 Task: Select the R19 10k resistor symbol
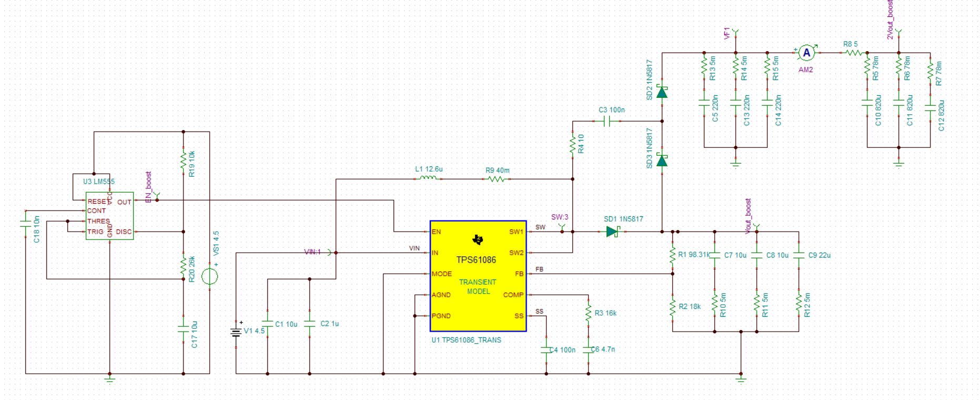(184, 161)
